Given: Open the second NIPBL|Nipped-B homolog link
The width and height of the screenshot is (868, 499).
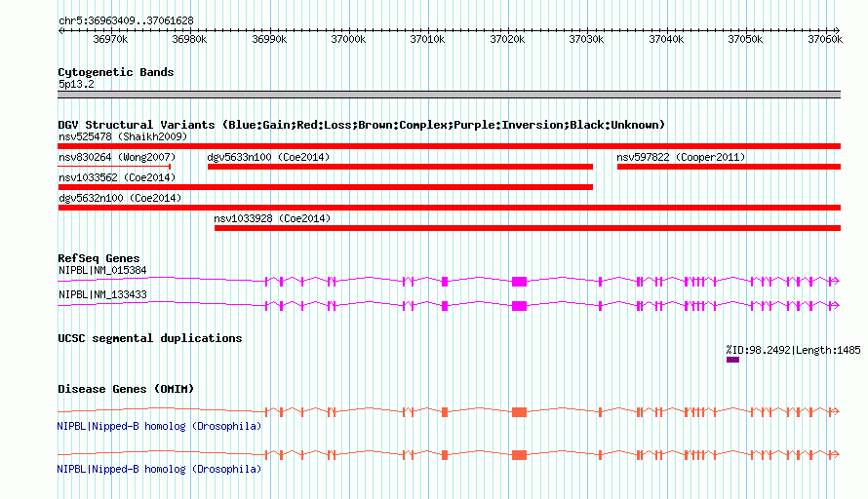Looking at the screenshot, I should (x=159, y=469).
